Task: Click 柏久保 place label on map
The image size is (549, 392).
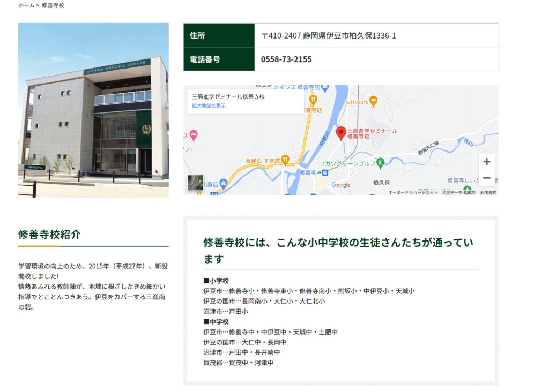Action: point(381,183)
